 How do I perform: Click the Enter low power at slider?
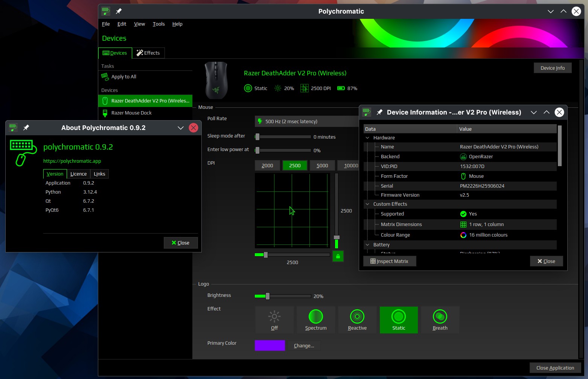click(x=283, y=150)
